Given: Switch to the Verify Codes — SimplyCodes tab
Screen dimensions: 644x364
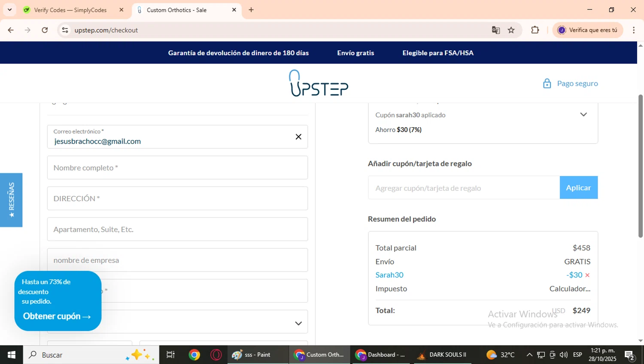Looking at the screenshot, I should [70, 10].
